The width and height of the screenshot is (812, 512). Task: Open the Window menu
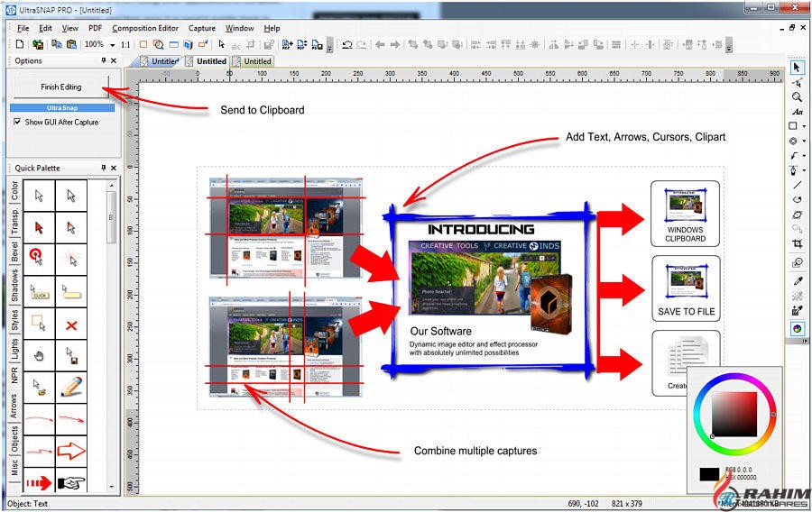[239, 28]
